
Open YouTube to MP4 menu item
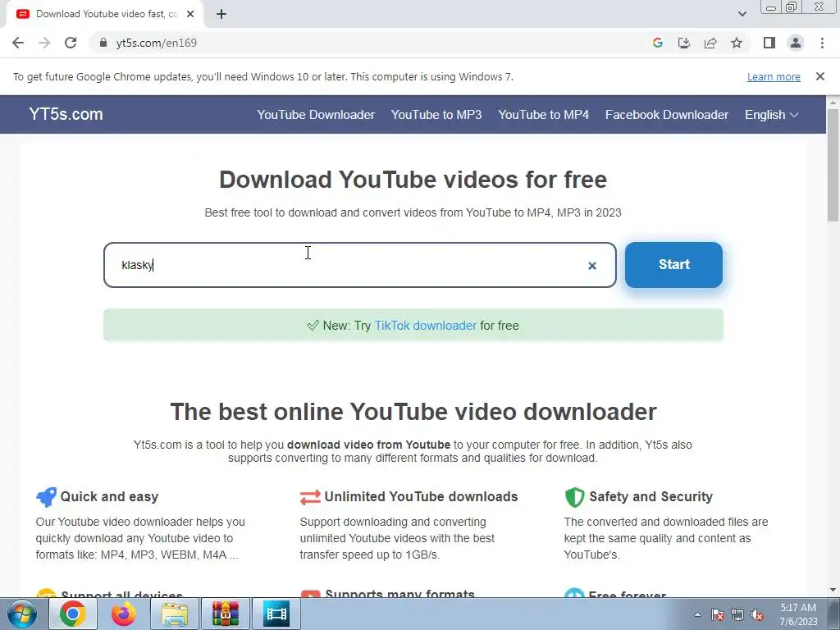point(543,115)
